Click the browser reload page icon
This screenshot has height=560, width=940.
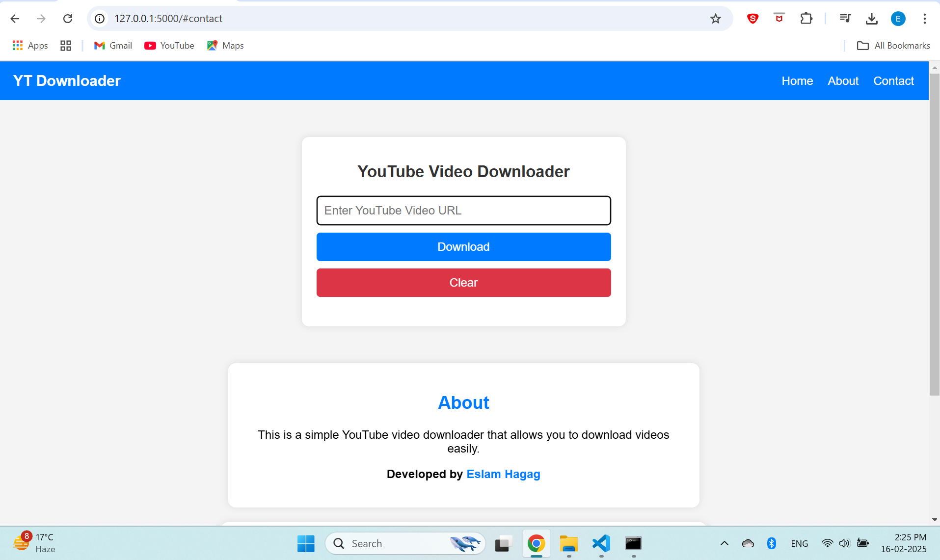[68, 19]
